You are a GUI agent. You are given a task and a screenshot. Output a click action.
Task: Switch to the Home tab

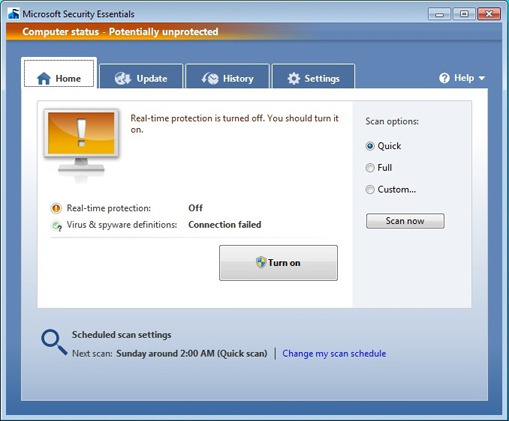tap(59, 74)
